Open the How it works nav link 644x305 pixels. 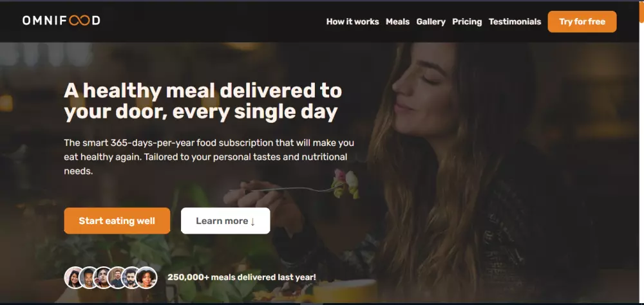352,22
